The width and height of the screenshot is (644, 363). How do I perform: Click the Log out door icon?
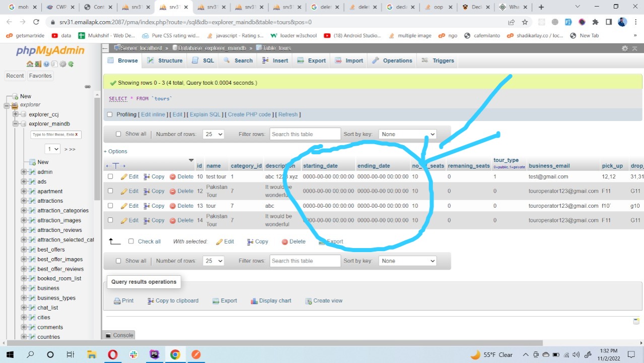click(x=38, y=64)
